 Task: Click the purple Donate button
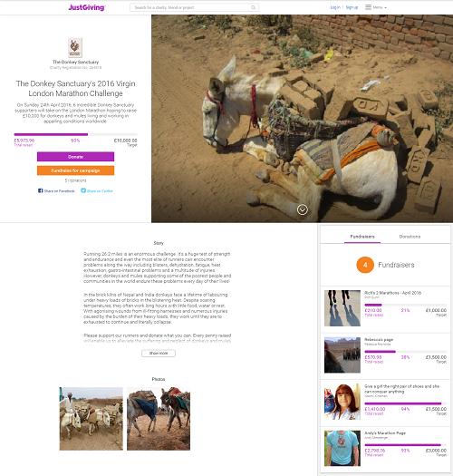pyautogui.click(x=75, y=157)
